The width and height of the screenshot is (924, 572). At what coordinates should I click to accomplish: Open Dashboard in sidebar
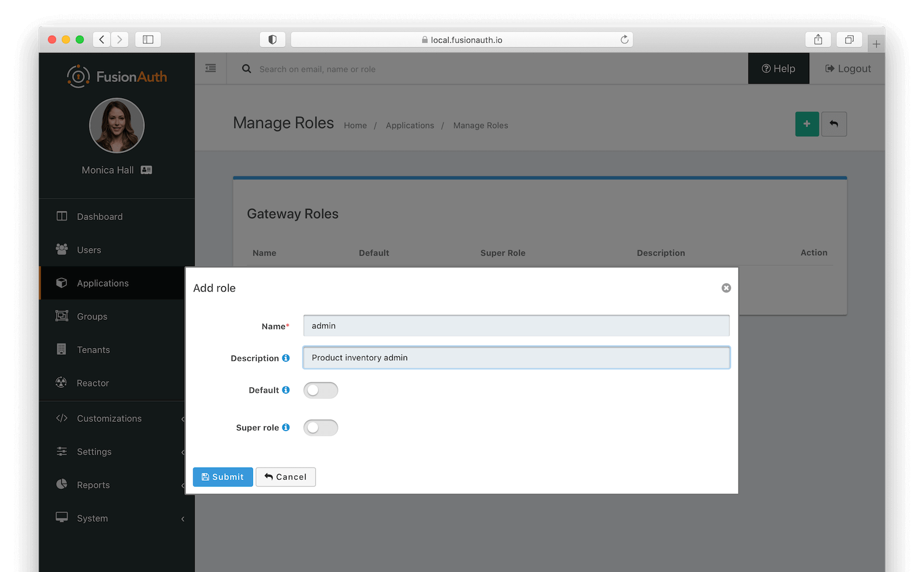click(117, 216)
